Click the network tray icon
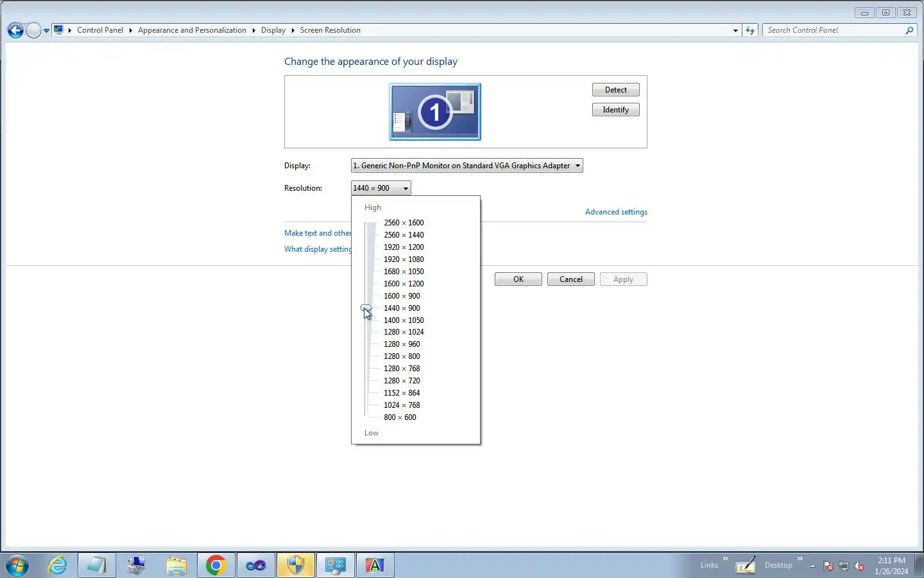 (x=844, y=566)
